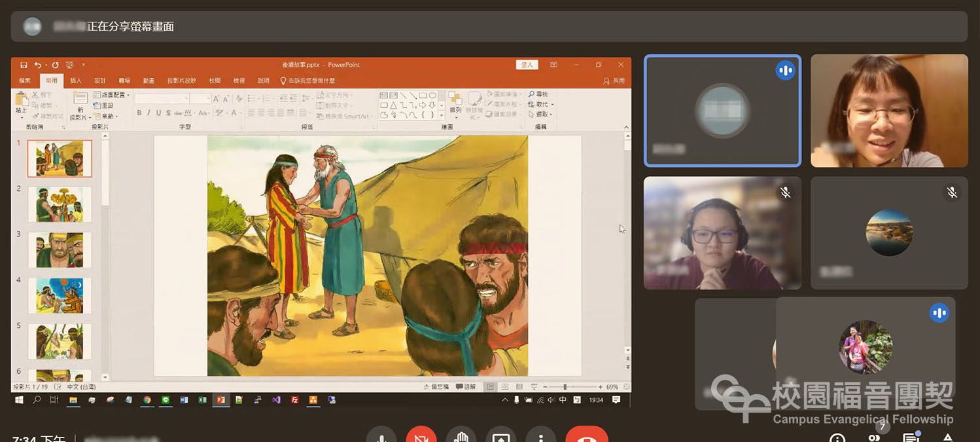
Task: Open the 取代 (Replace) dropdown
Action: [x=541, y=105]
